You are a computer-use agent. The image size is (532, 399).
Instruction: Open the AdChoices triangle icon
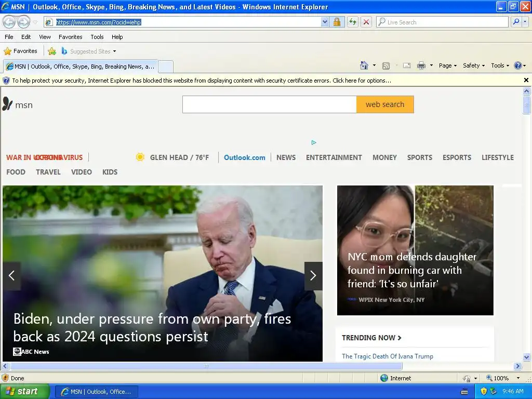[x=314, y=142]
